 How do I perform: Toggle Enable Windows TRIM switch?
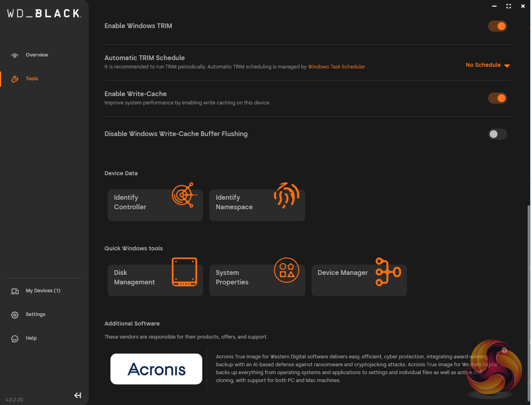(498, 26)
